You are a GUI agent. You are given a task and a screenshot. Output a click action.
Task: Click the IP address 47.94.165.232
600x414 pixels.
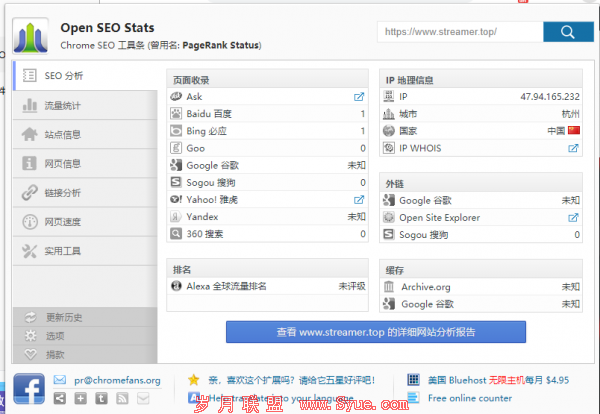pyautogui.click(x=550, y=96)
